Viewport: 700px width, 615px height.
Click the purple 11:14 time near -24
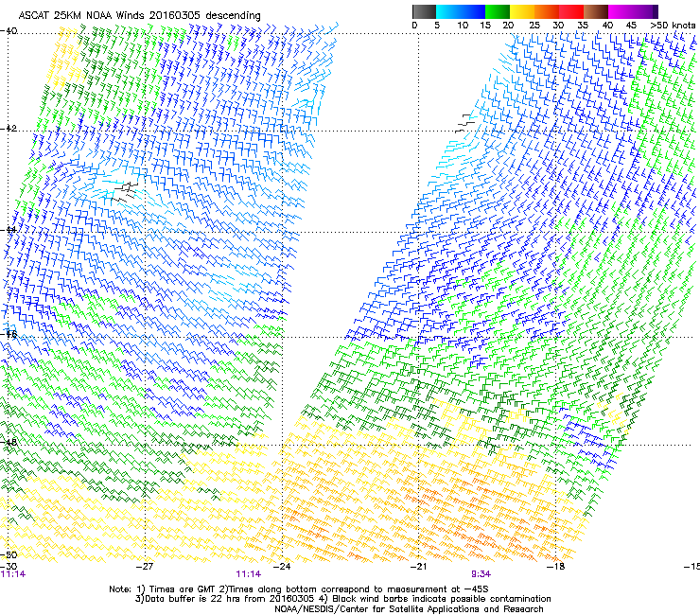[x=249, y=574]
